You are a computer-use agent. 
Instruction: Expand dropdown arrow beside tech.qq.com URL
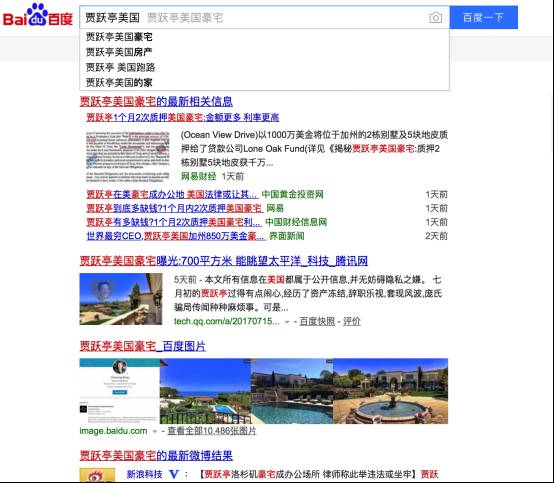point(287,322)
